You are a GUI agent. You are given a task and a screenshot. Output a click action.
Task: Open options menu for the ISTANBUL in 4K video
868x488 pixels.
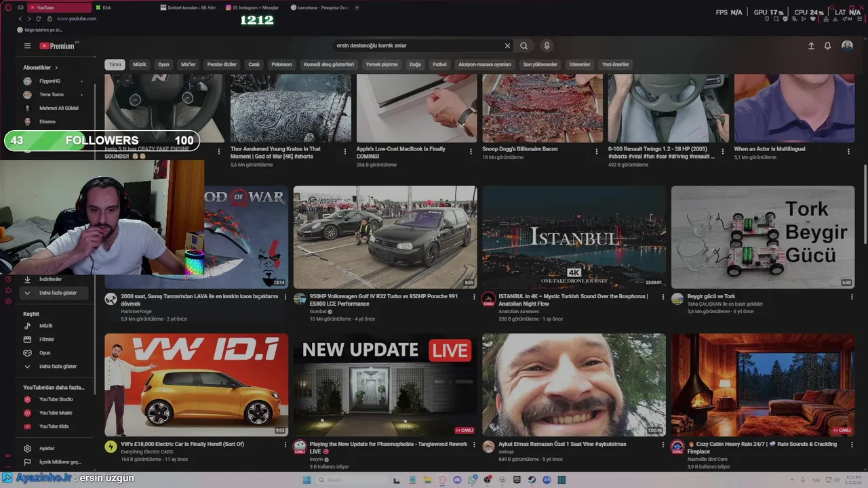click(663, 297)
